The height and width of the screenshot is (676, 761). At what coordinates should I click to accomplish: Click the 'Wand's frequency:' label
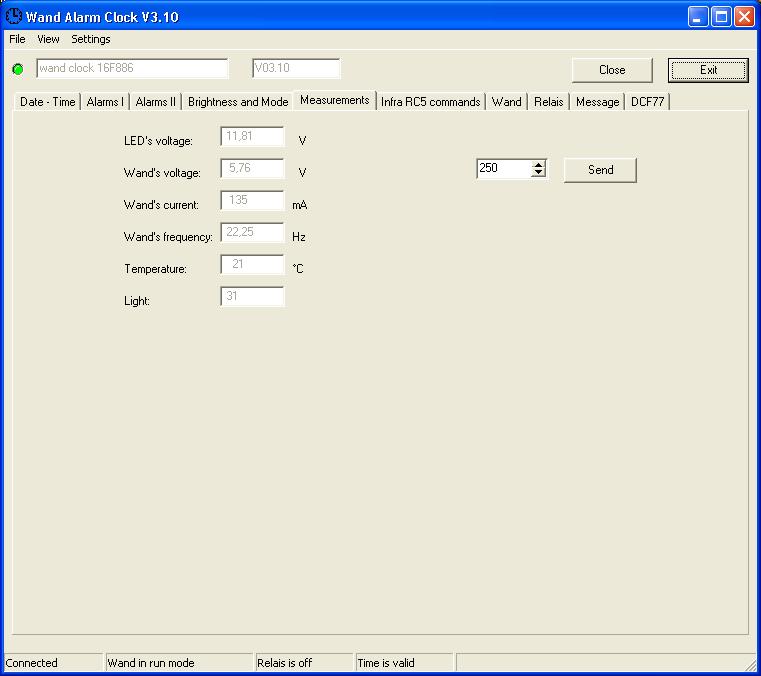click(x=168, y=237)
